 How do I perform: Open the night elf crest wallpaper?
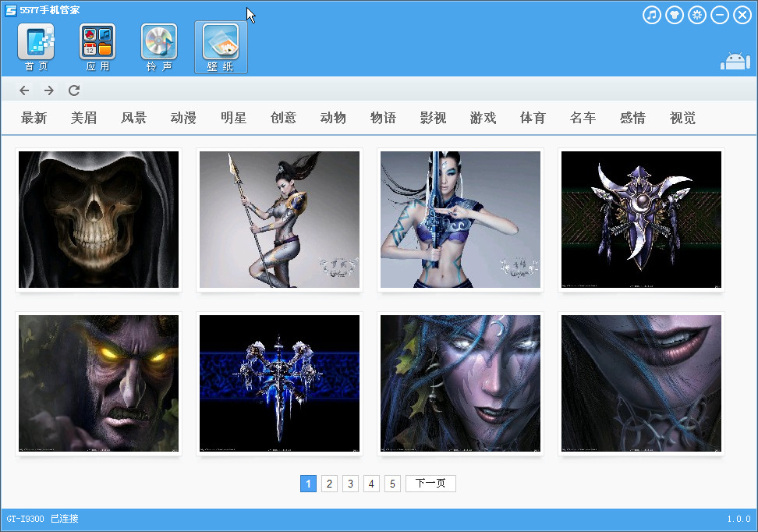click(641, 219)
